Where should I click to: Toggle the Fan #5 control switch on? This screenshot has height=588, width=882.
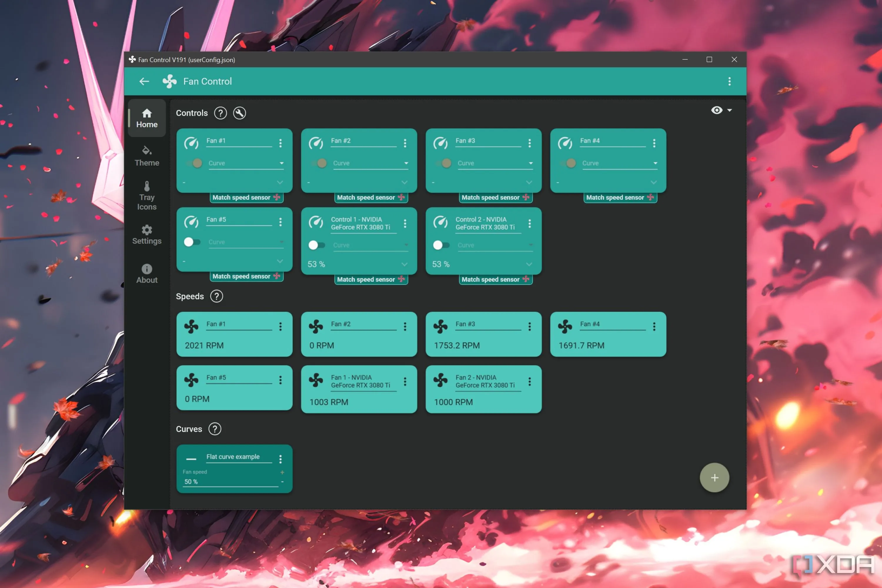point(192,242)
